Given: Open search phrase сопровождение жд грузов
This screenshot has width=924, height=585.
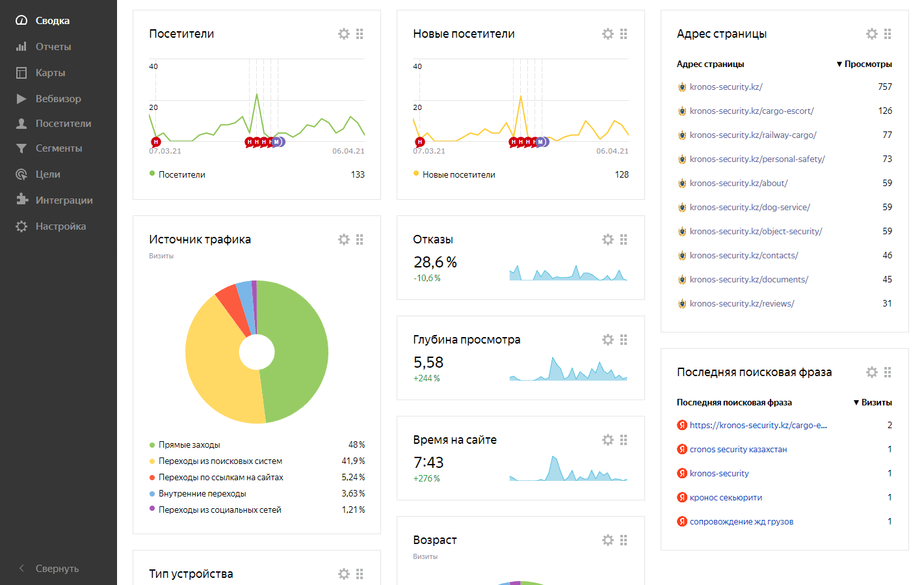Looking at the screenshot, I should [x=741, y=521].
